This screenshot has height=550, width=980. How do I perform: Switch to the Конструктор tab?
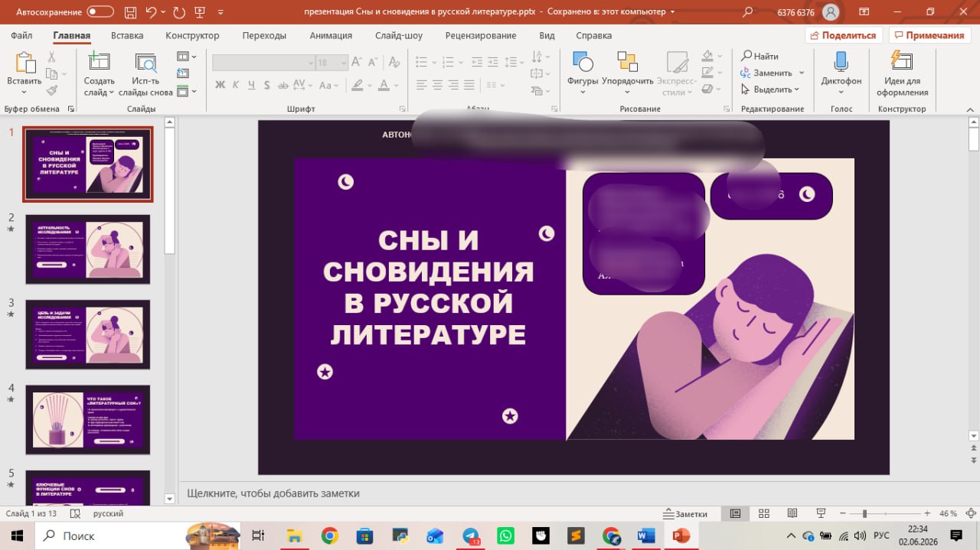192,35
